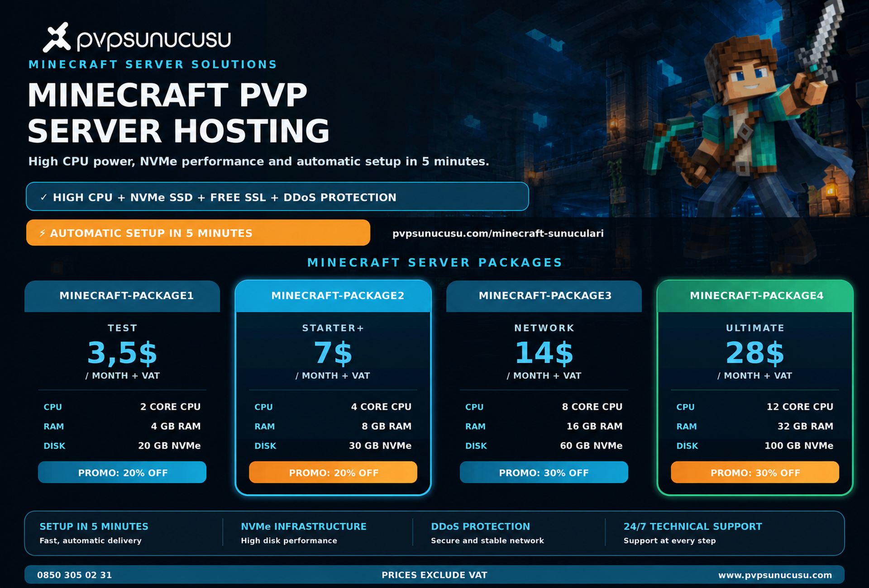869x588 pixels.
Task: Click the Automatic Setup in 5 Minutes button
Action: click(198, 233)
